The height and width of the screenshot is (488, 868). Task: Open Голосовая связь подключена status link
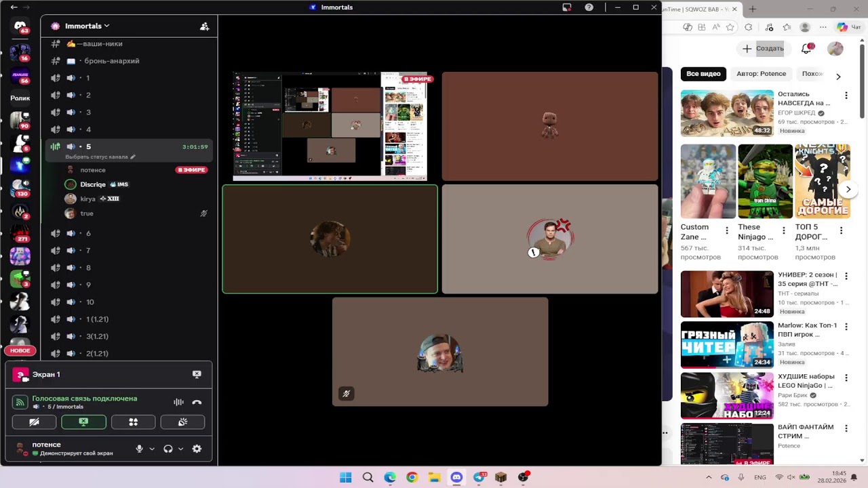tap(85, 399)
